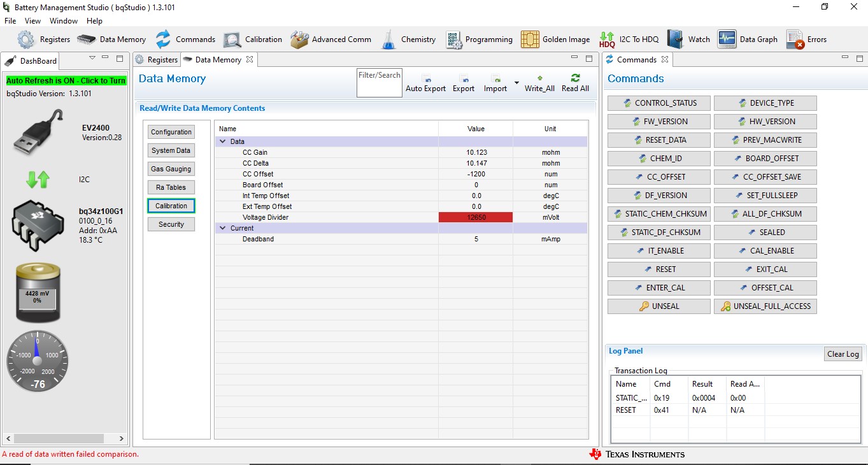Clear the transaction log
Viewport: 868px width, 465px height.
(843, 354)
